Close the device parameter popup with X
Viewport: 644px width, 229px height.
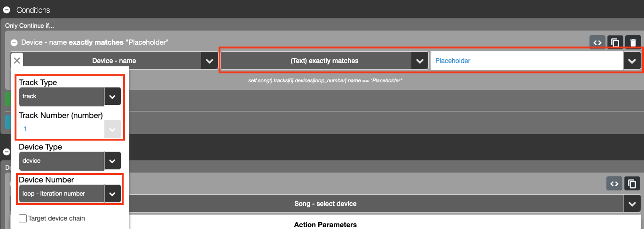16,61
